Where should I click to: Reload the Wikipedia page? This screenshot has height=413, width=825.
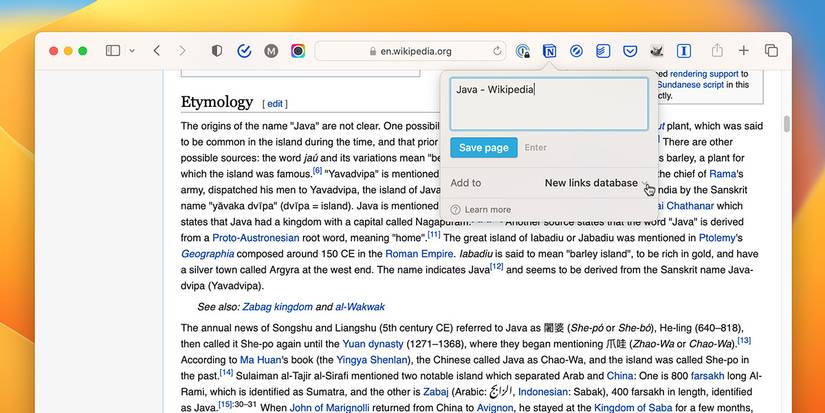497,51
